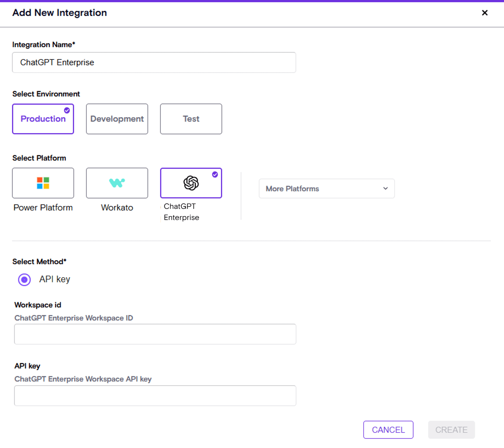Viewport: 504px width, 448px height.
Task: Close the Add New Integration dialog
Action: coord(485,13)
